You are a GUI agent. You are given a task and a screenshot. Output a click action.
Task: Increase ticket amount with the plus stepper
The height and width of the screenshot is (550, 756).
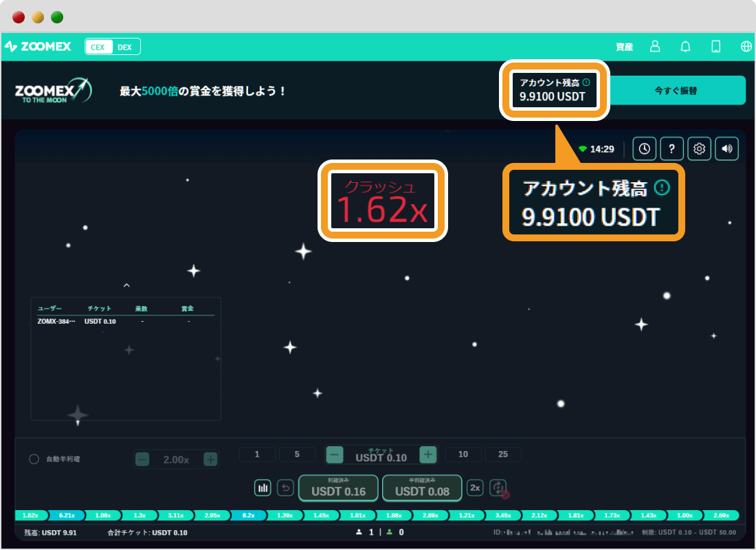(x=427, y=454)
